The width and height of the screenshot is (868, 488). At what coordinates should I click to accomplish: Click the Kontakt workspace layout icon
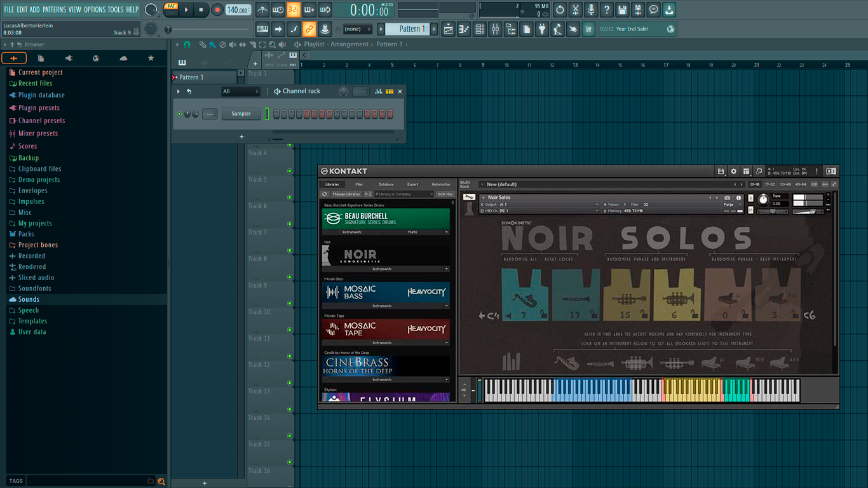(746, 172)
